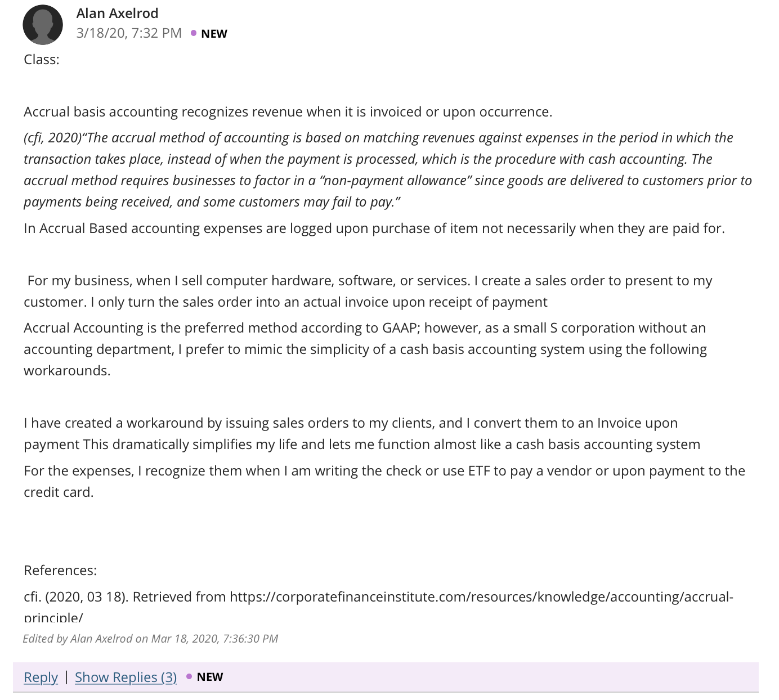Viewport: 779px width, 700px height.
Task: Click the 'For my business' paragraph
Action: coord(368,291)
